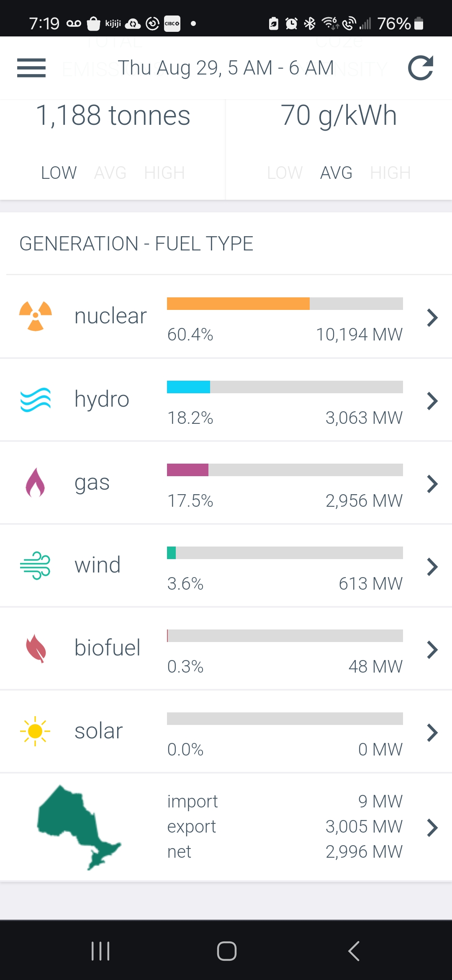The image size is (452, 980).
Task: Tap the refresh data icon
Action: coord(420,68)
